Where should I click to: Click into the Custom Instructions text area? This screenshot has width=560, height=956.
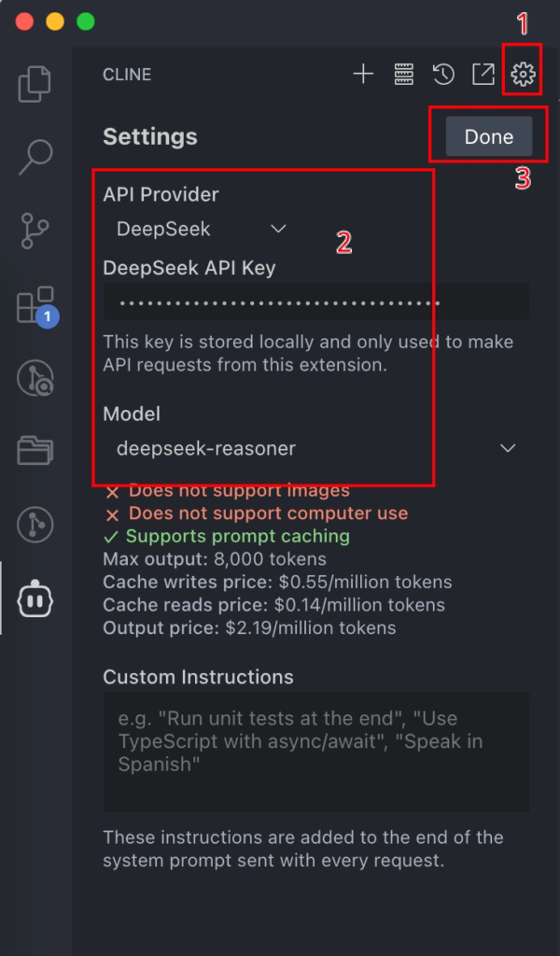pyautogui.click(x=316, y=752)
